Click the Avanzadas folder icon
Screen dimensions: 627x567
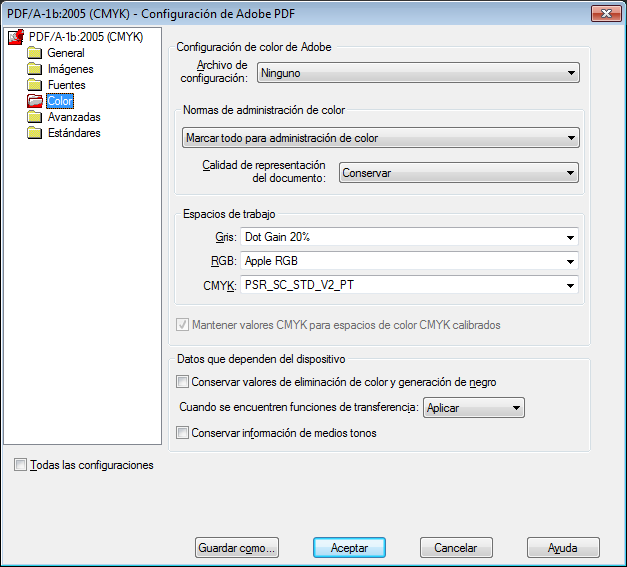pyautogui.click(x=35, y=117)
